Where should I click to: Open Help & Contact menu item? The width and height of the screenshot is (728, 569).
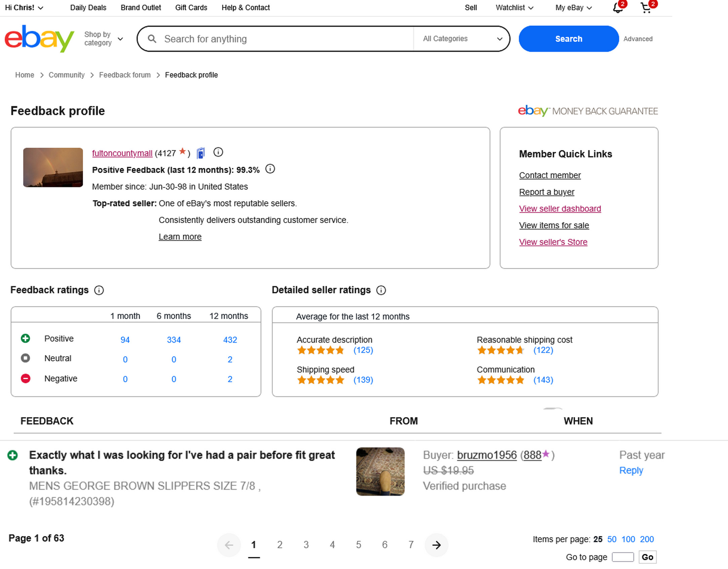click(245, 8)
